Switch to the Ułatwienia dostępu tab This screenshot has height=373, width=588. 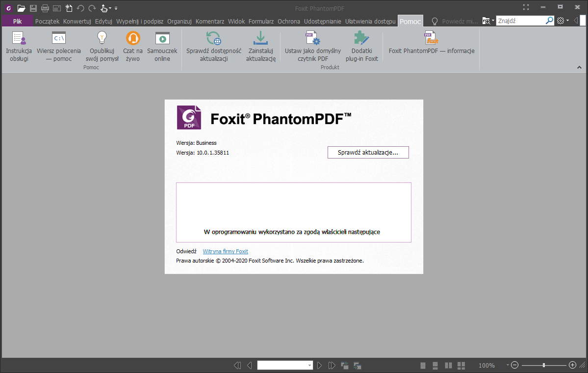(x=370, y=22)
